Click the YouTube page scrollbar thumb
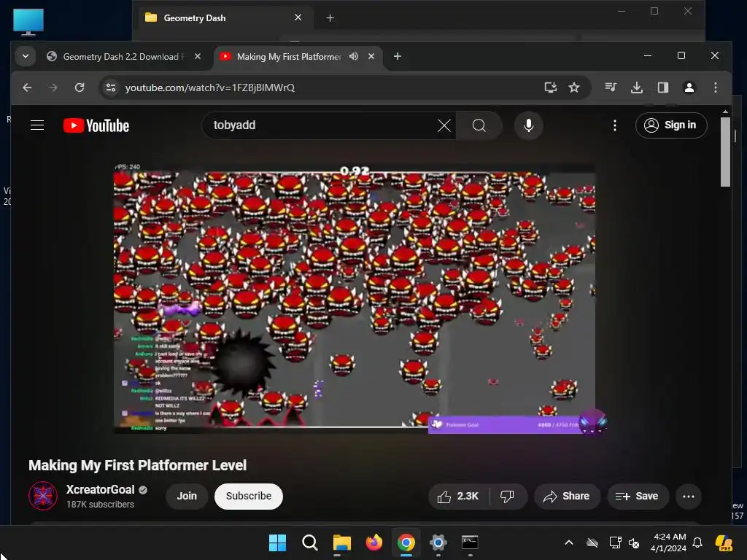747x560 pixels. (725, 152)
